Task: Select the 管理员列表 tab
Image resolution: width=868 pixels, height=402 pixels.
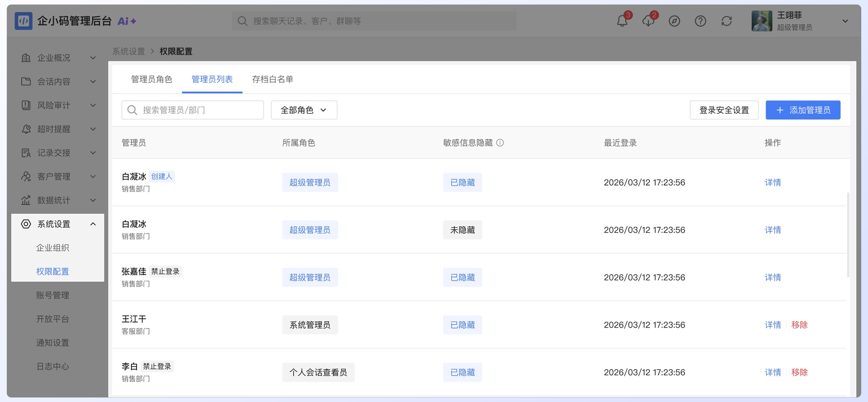Action: coord(212,79)
